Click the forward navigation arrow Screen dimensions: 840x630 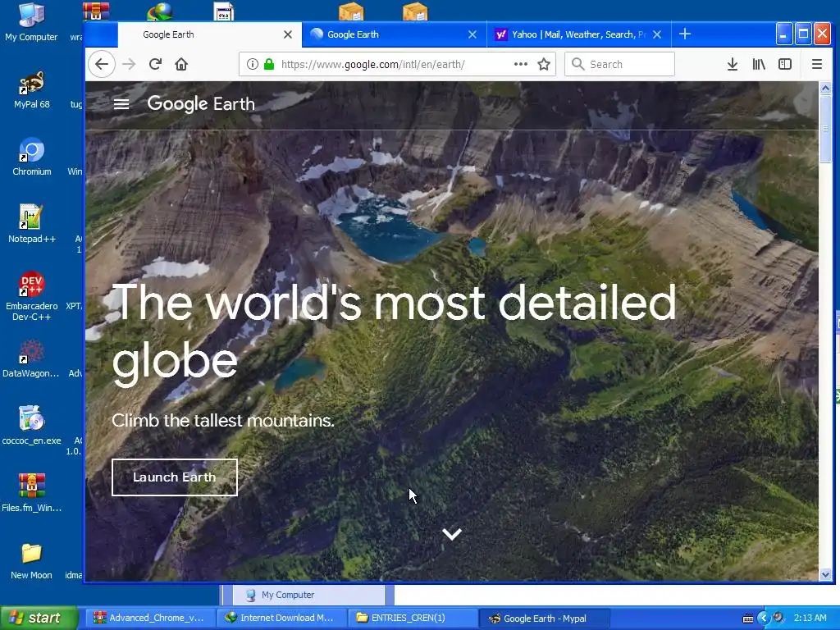[129, 64]
